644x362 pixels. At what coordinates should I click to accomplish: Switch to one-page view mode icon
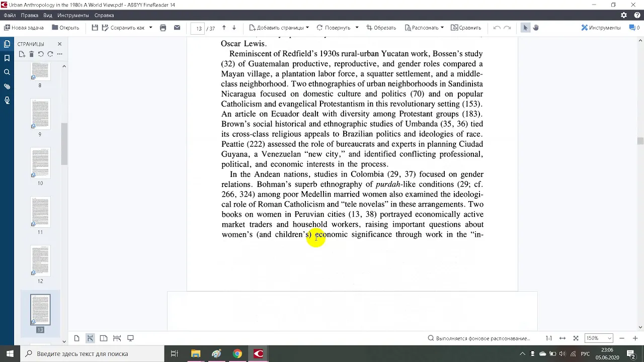pyautogui.click(x=76, y=338)
